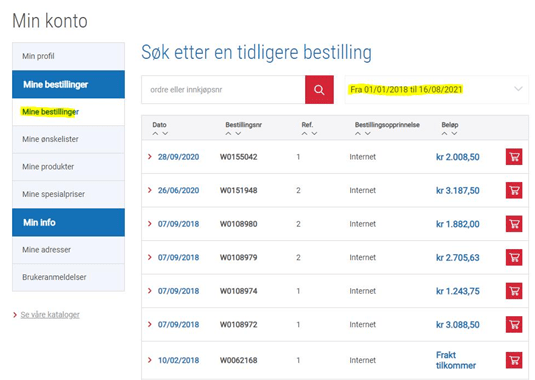
Task: Click Beløp column header
Action: (450, 125)
